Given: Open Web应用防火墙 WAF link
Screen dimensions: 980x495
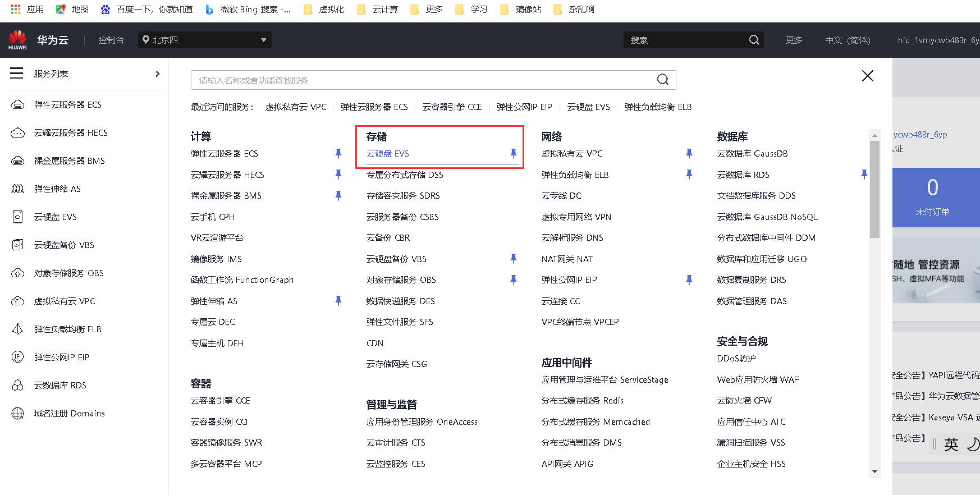Looking at the screenshot, I should pos(758,379).
